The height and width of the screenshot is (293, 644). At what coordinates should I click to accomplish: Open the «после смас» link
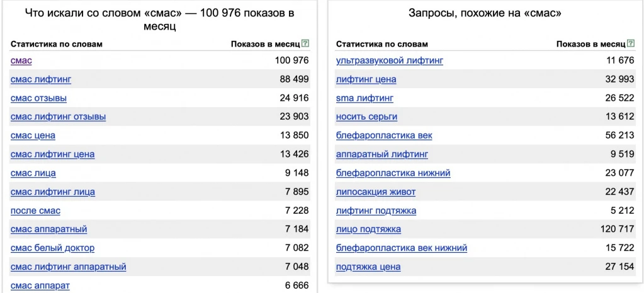pos(35,210)
